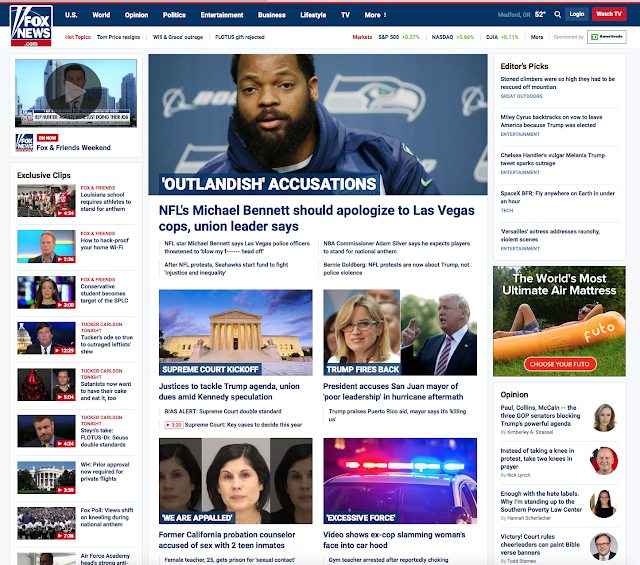Screen dimensions: 640x565
Task: Click the Choose Your Futo ad button
Action: [559, 364]
